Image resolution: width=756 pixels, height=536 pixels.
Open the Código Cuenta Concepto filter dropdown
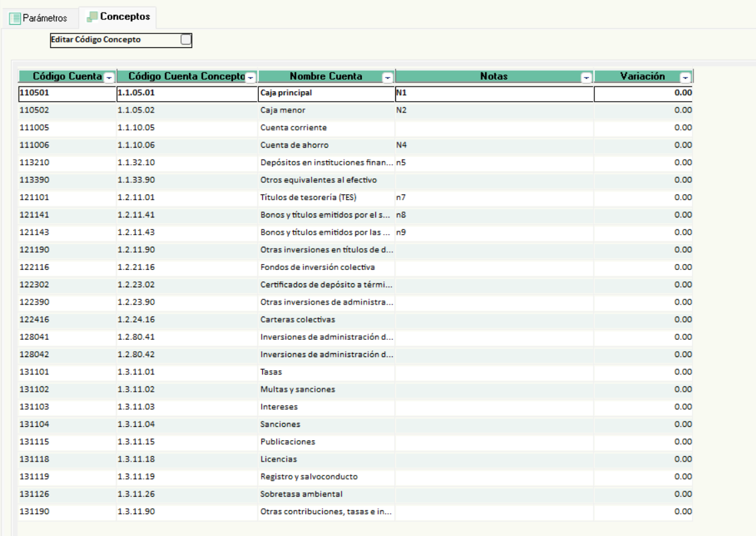click(251, 77)
